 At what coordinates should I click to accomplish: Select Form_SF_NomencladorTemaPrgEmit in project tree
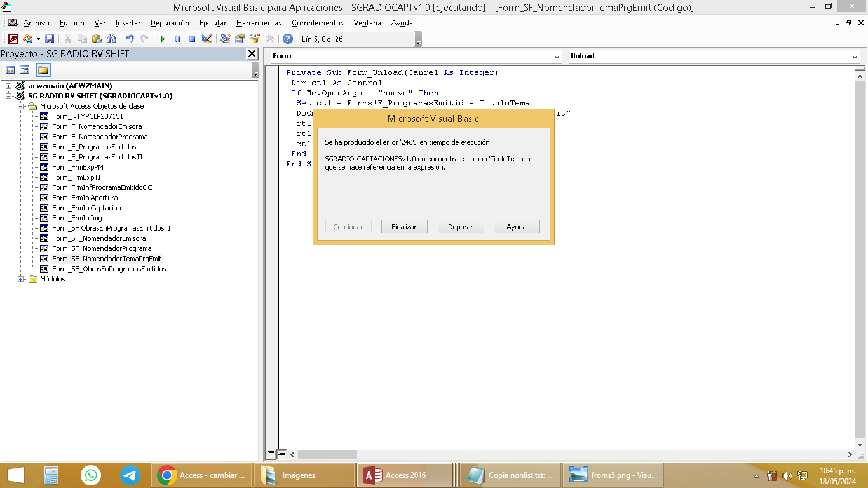pyautogui.click(x=107, y=259)
